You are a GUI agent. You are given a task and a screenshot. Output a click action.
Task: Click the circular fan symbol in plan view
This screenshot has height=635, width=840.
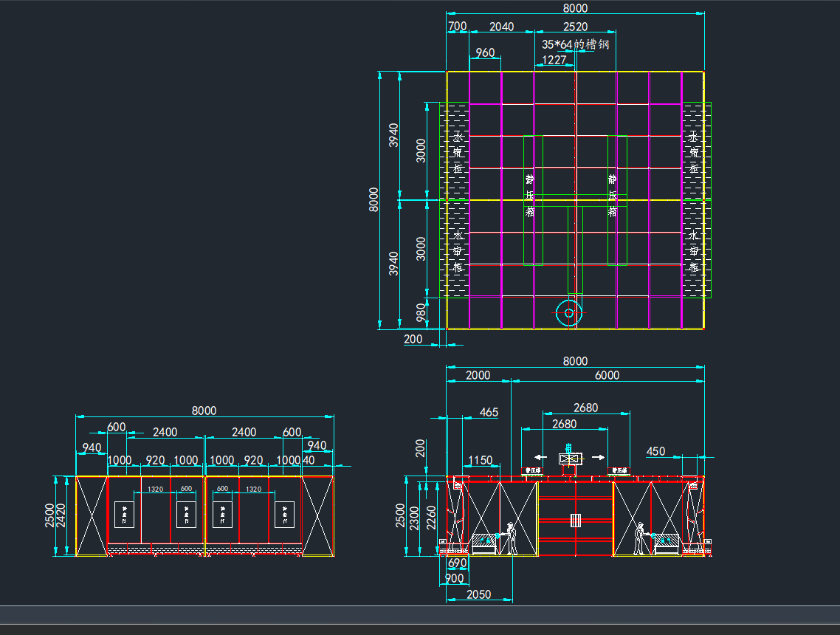[567, 313]
